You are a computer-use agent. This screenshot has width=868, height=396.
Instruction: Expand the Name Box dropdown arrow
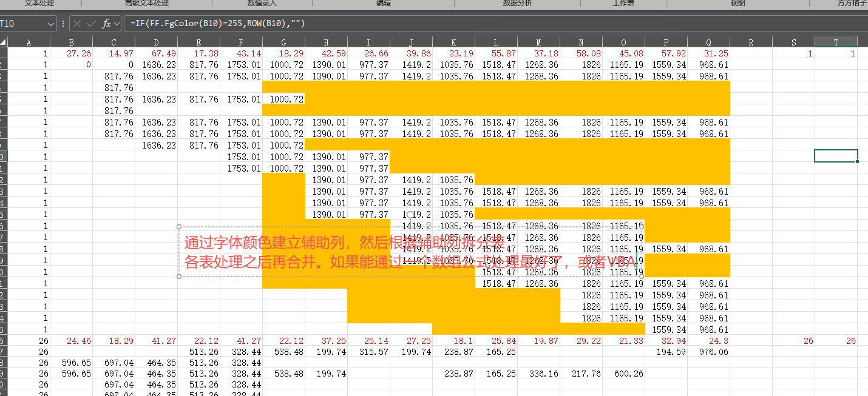50,24
